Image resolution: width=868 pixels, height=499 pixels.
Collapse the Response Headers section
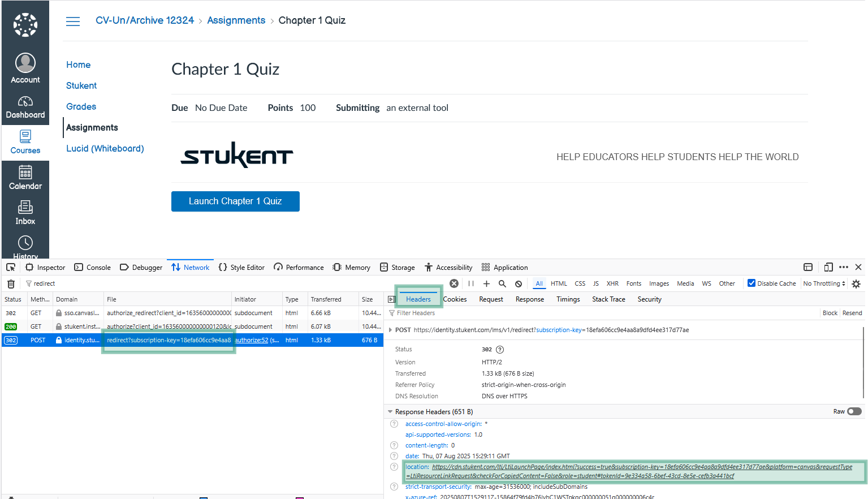coord(390,412)
